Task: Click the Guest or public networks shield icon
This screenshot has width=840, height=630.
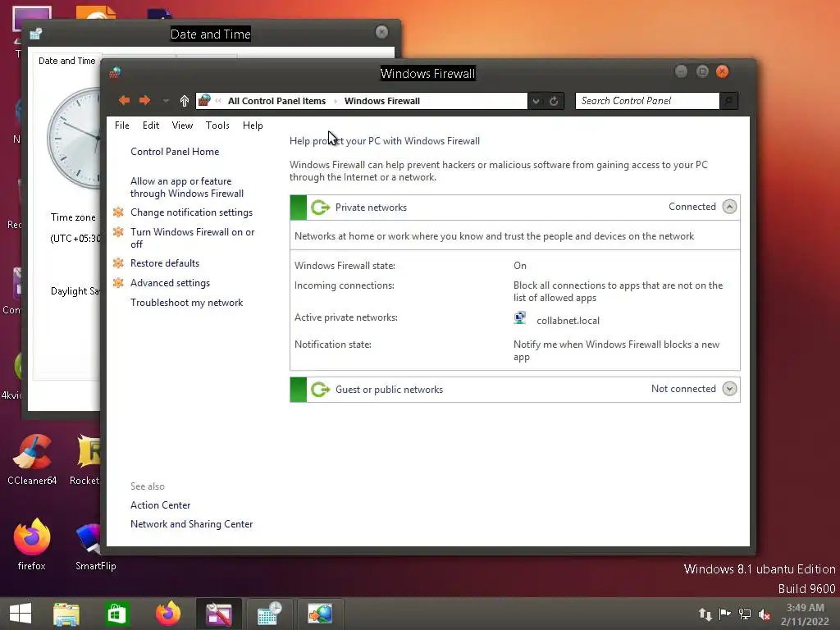Action: pos(321,390)
